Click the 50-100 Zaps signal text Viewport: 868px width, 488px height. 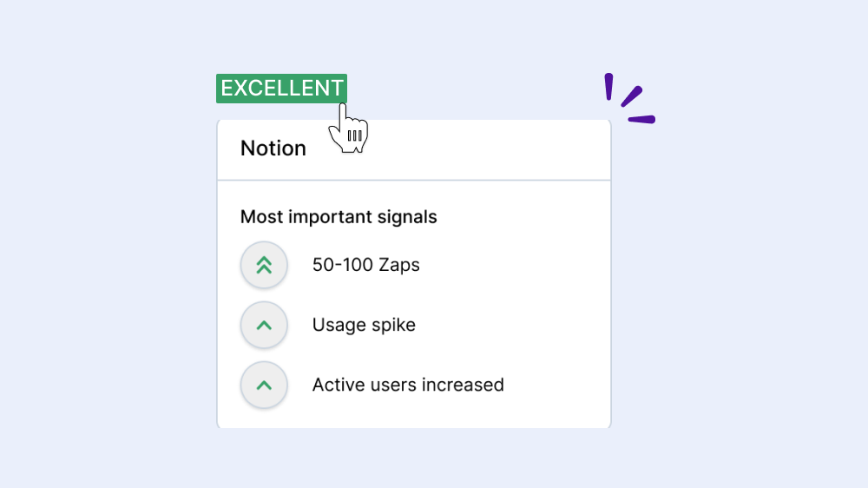click(366, 265)
